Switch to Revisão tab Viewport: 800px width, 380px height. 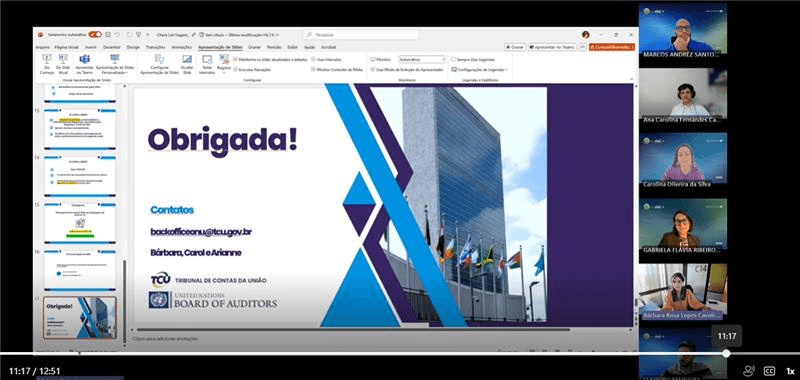tap(274, 47)
